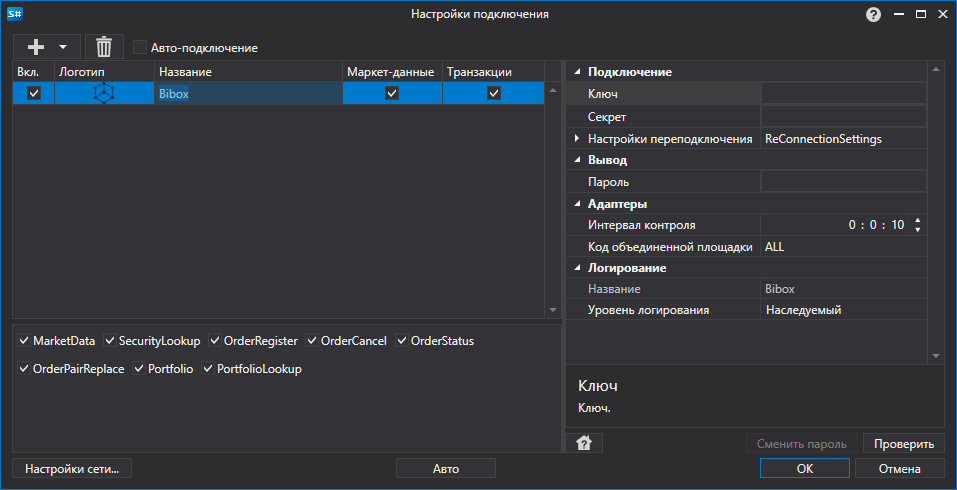Viewport: 957px width, 490px height.
Task: Click the Авто button
Action: (446, 469)
